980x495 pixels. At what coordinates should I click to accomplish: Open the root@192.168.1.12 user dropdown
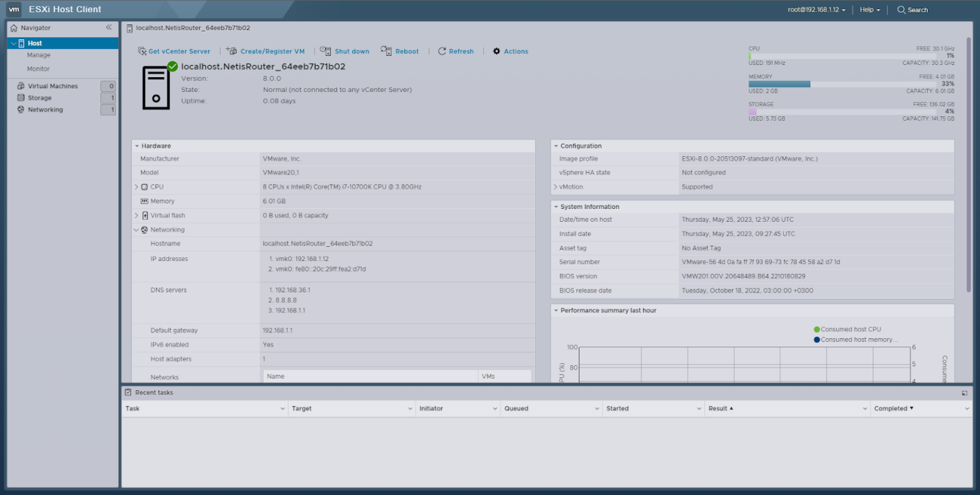click(817, 10)
